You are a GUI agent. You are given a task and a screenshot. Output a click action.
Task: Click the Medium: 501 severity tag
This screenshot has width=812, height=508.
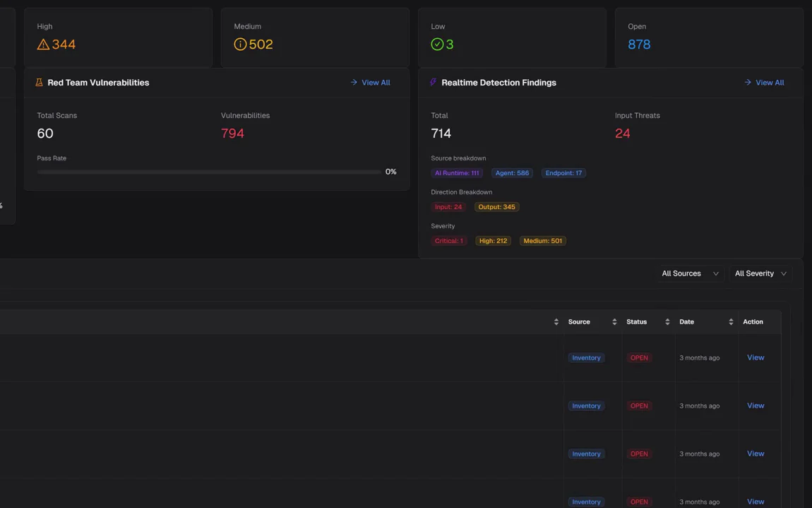pos(543,241)
